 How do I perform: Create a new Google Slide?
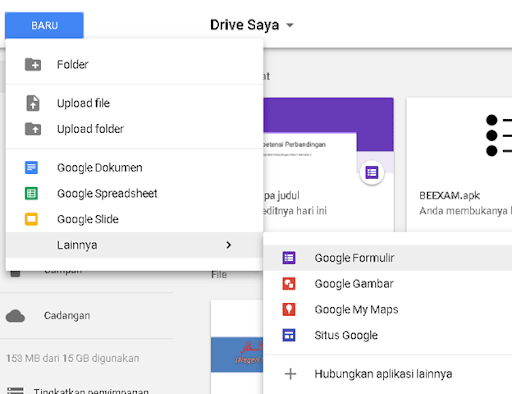click(134, 219)
